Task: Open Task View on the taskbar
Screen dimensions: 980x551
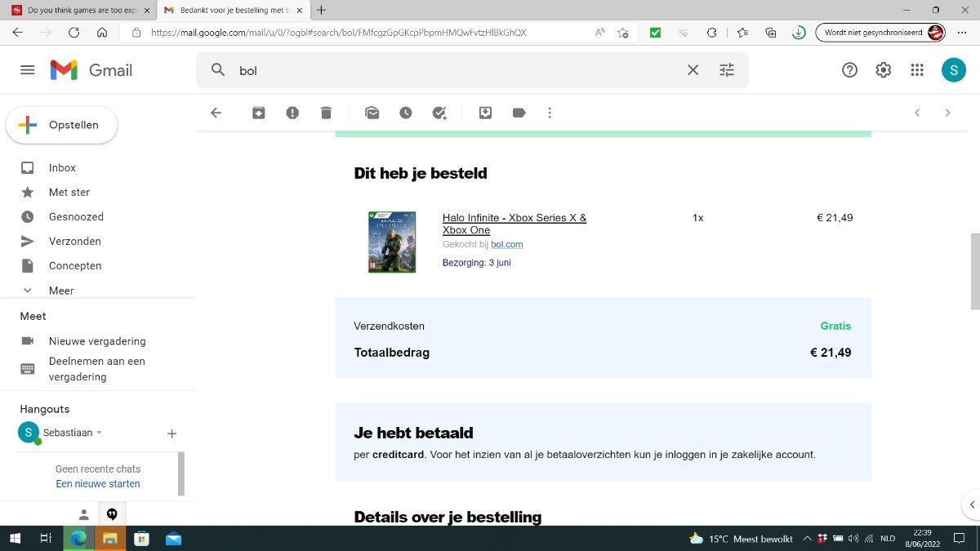Action: tap(46, 539)
